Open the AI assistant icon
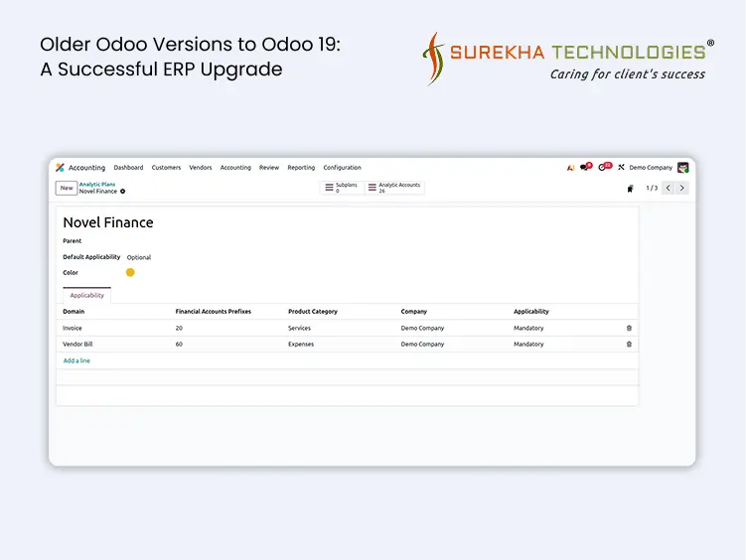 [x=570, y=168]
